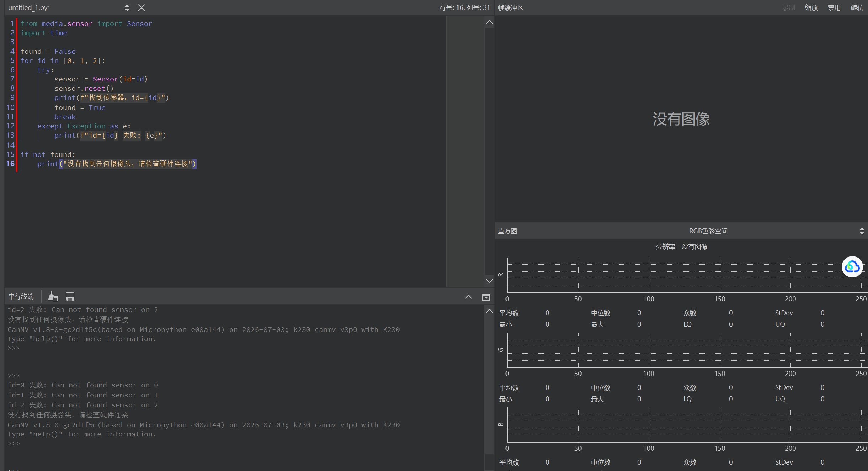Click the save terminal output floppy icon
The height and width of the screenshot is (471, 868).
pos(70,296)
